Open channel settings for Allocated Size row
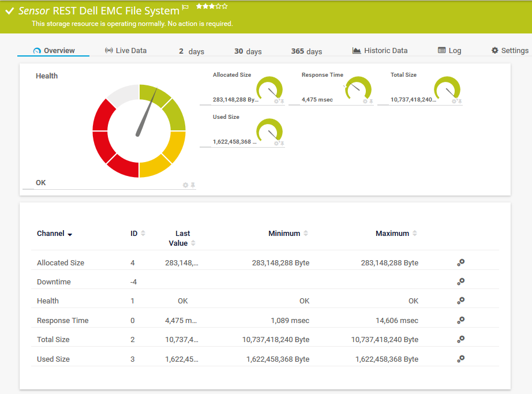The image size is (532, 394). pyautogui.click(x=460, y=262)
